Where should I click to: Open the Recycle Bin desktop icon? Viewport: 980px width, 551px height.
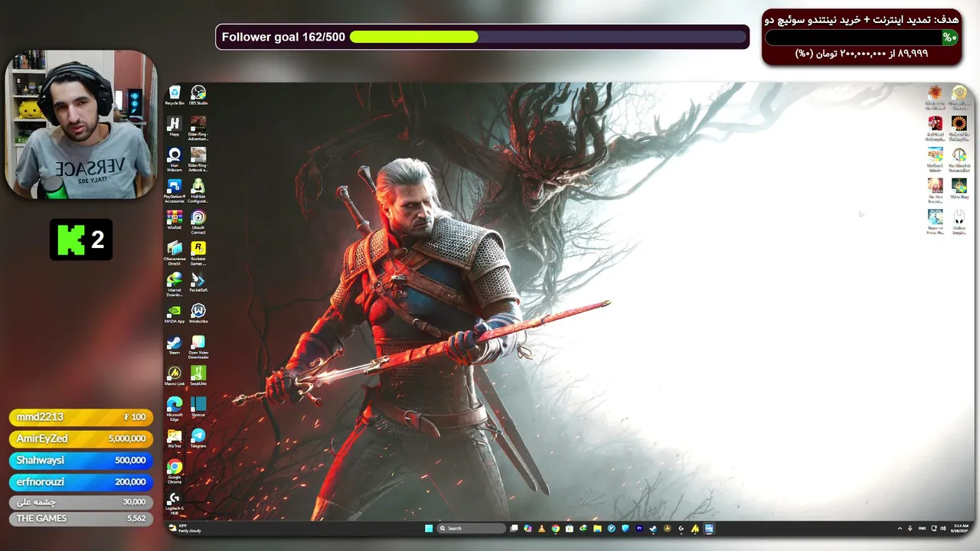pyautogui.click(x=175, y=96)
